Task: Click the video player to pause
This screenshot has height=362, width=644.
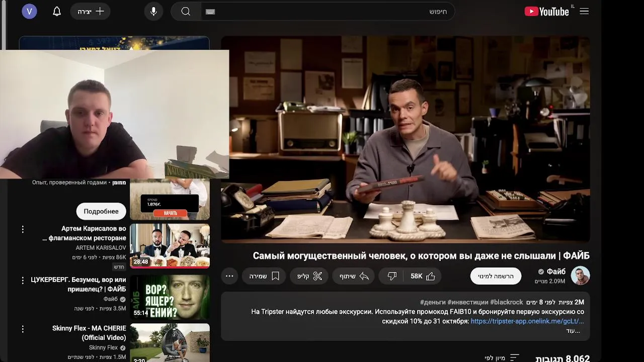Action: (406, 139)
